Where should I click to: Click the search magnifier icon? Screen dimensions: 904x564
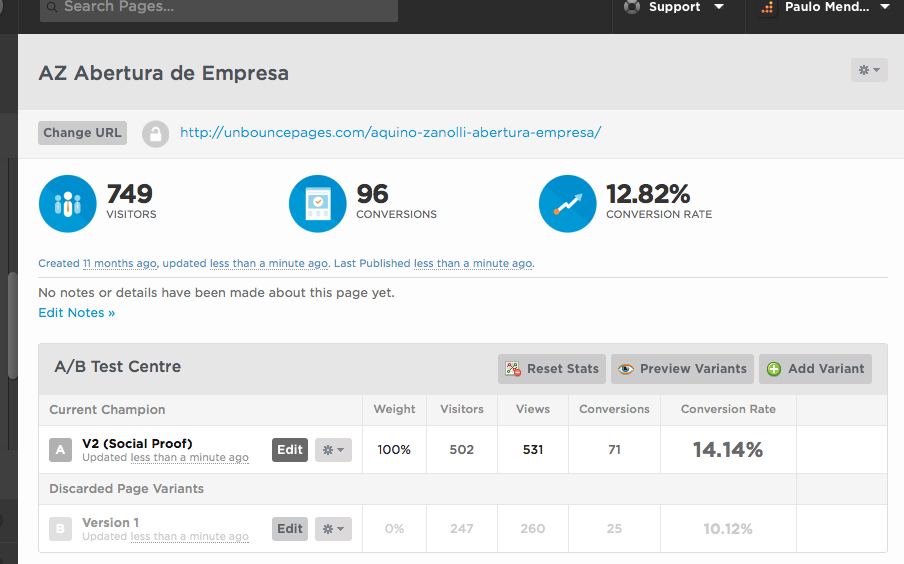coord(52,7)
